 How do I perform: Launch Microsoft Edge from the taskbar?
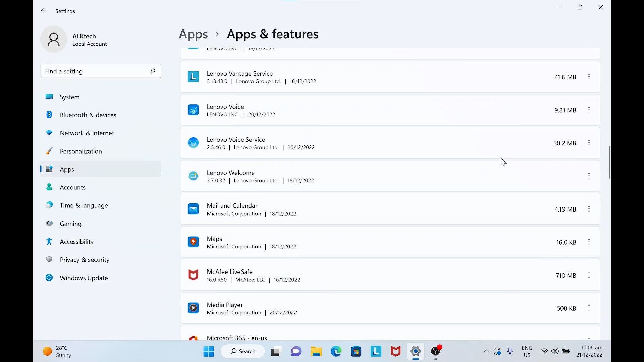coord(336,351)
